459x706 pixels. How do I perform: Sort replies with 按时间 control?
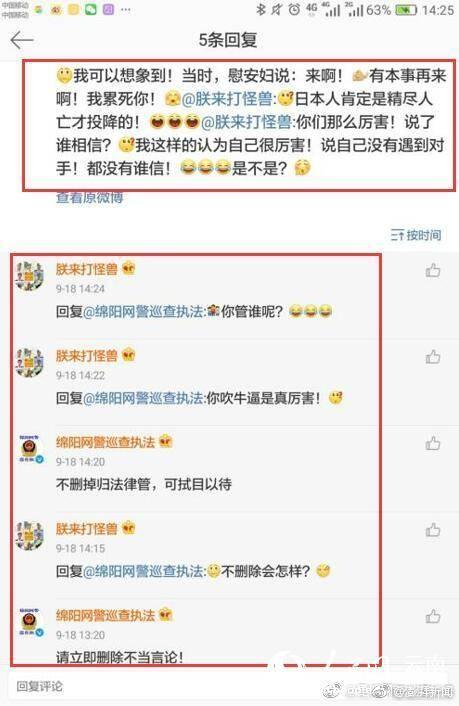(416, 235)
